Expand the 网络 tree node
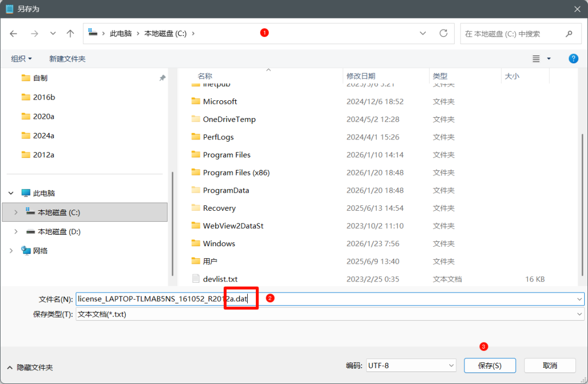This screenshot has width=588, height=384. click(x=11, y=251)
